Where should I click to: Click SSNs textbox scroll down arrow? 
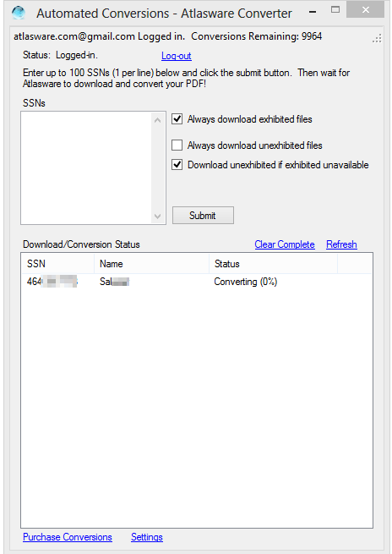pos(158,216)
